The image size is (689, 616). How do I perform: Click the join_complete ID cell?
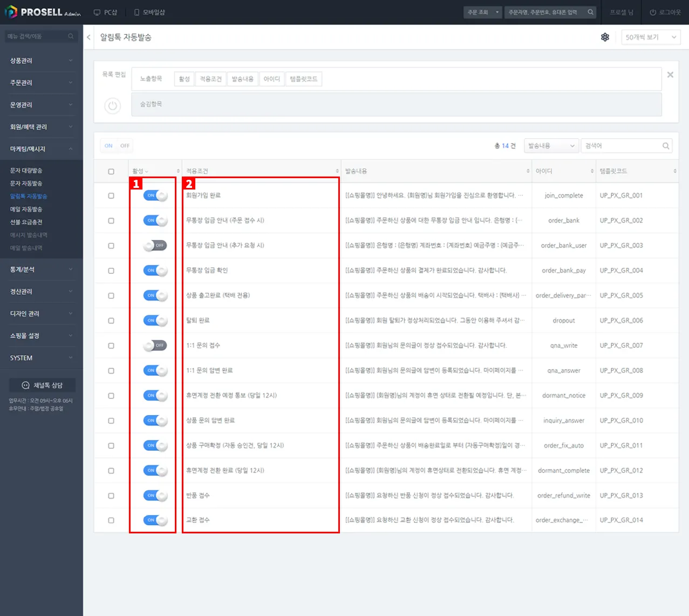pyautogui.click(x=564, y=195)
